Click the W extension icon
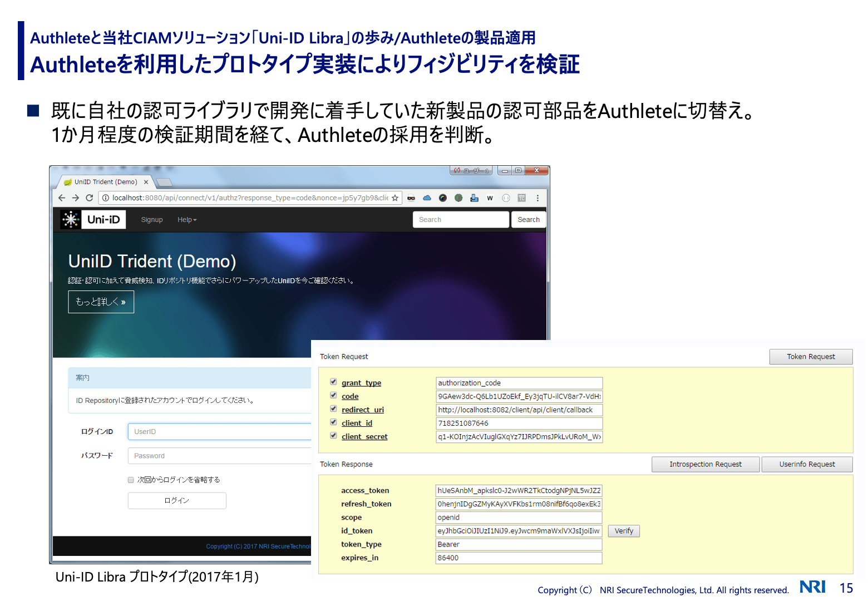This screenshot has height=601, width=868. click(490, 198)
